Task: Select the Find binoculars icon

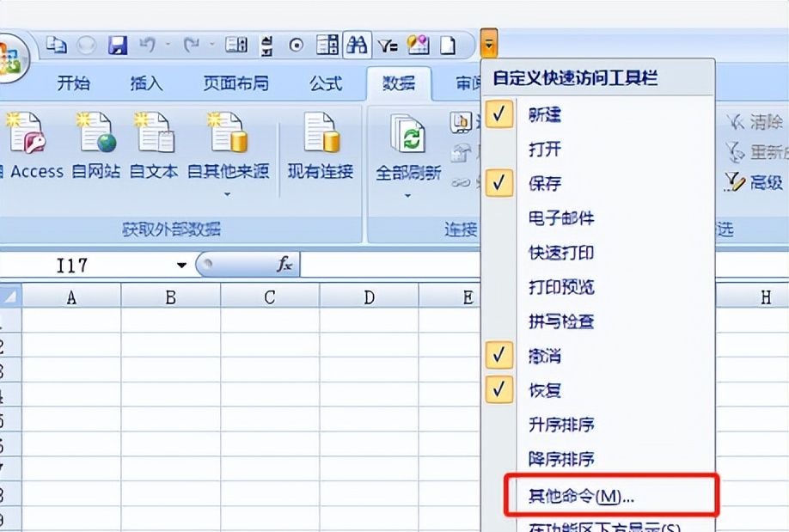Action: pos(356,44)
